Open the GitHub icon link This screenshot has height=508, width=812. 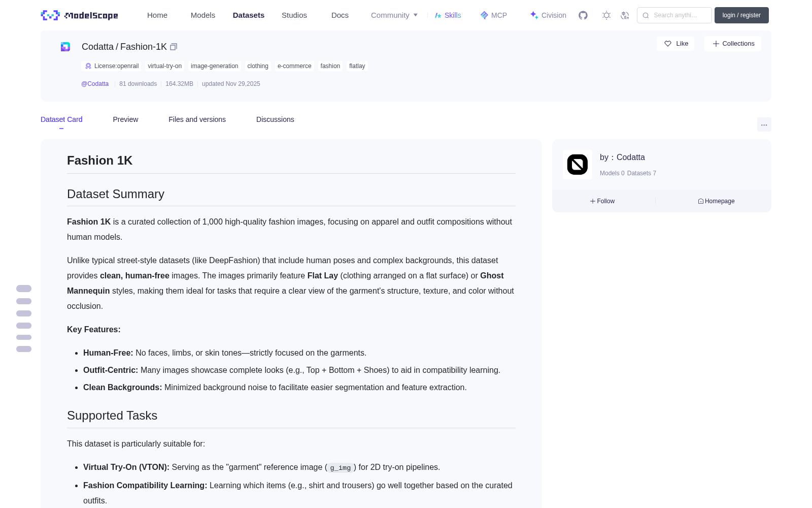point(583,15)
